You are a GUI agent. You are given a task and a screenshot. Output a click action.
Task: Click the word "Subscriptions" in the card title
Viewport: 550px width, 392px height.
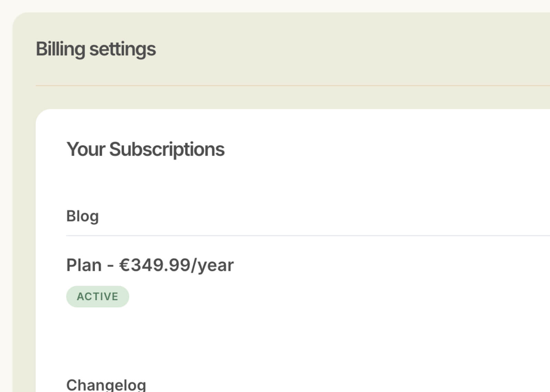[167, 149]
